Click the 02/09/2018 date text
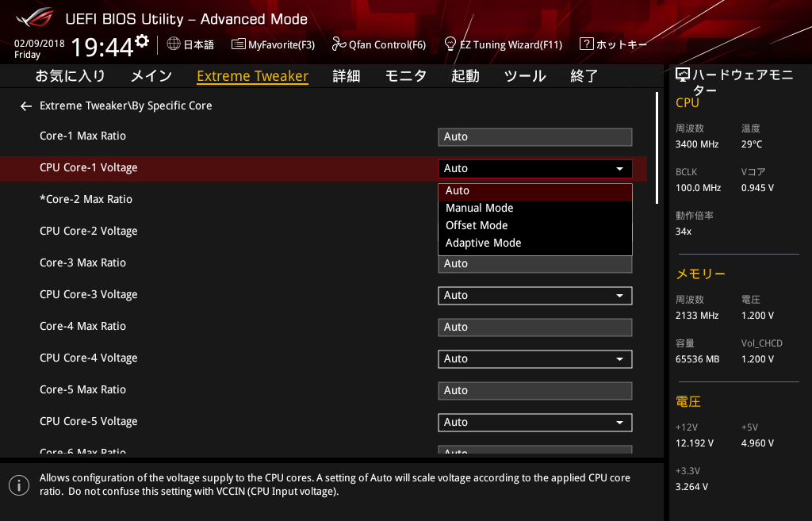 tap(40, 44)
